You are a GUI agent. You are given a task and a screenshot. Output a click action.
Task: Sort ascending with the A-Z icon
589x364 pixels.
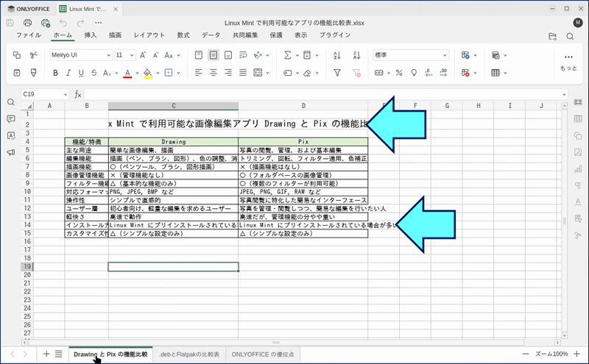pos(337,55)
